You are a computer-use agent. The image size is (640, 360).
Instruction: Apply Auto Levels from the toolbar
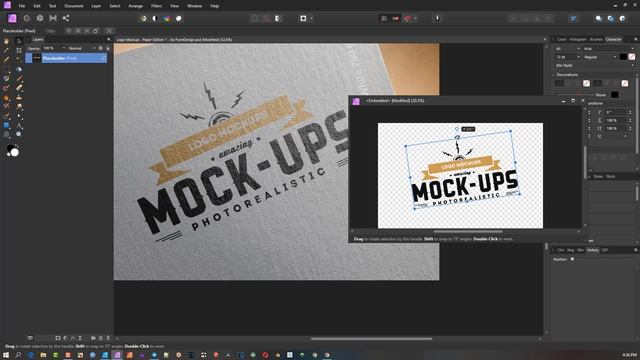tap(144, 18)
